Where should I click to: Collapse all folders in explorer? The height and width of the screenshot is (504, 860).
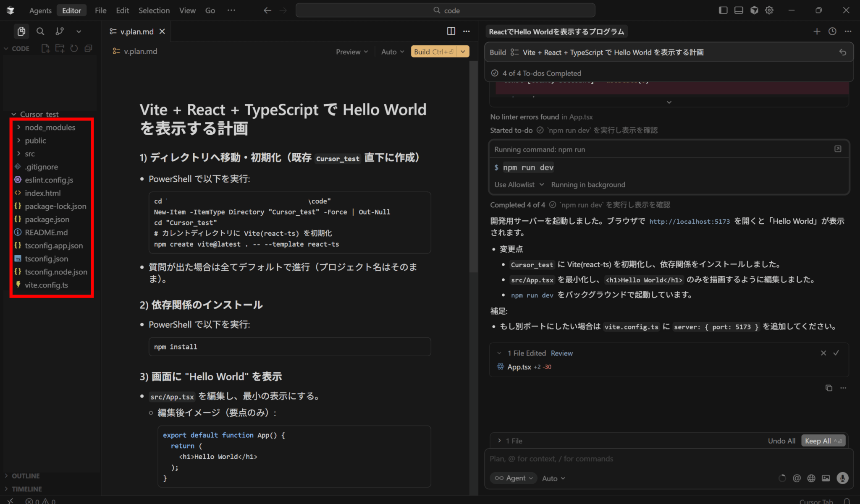(x=88, y=49)
